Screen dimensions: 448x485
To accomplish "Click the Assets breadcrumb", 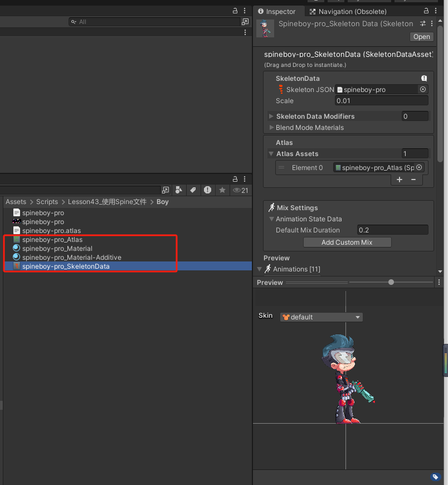I will [x=16, y=202].
